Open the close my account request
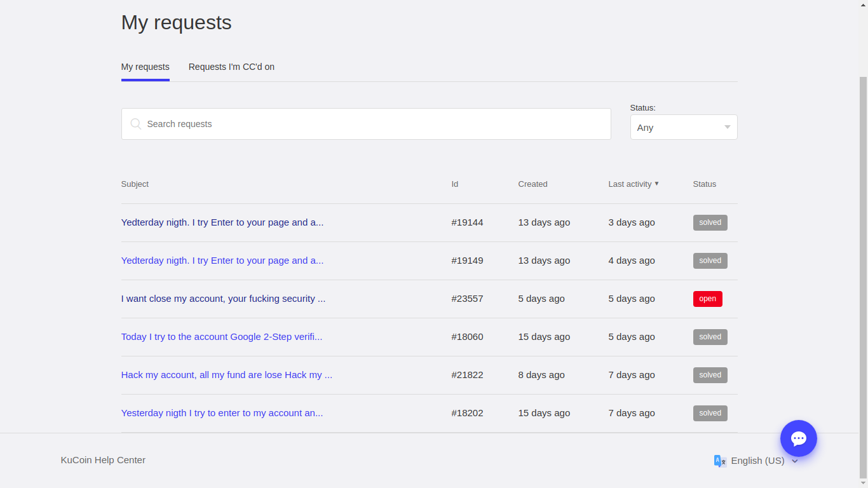 click(x=223, y=299)
